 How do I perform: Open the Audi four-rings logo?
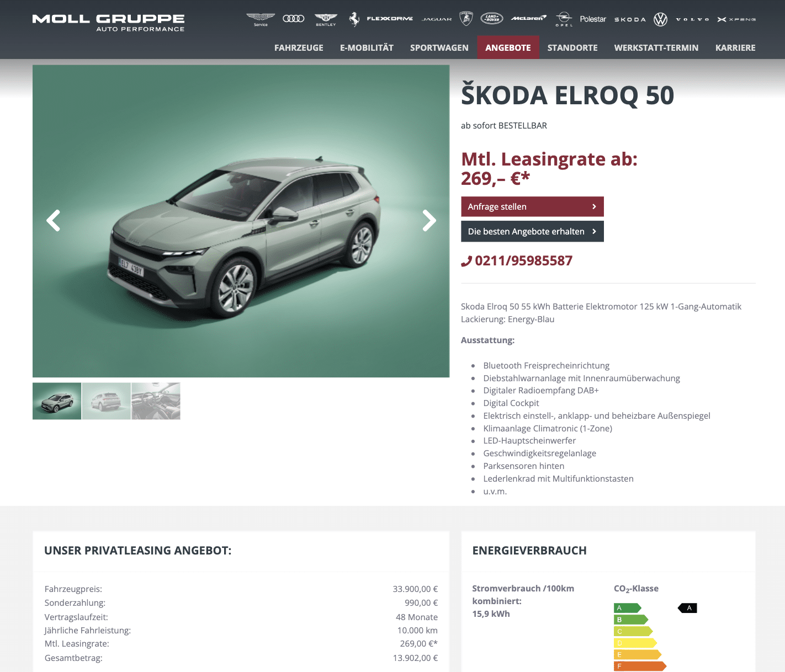[294, 19]
